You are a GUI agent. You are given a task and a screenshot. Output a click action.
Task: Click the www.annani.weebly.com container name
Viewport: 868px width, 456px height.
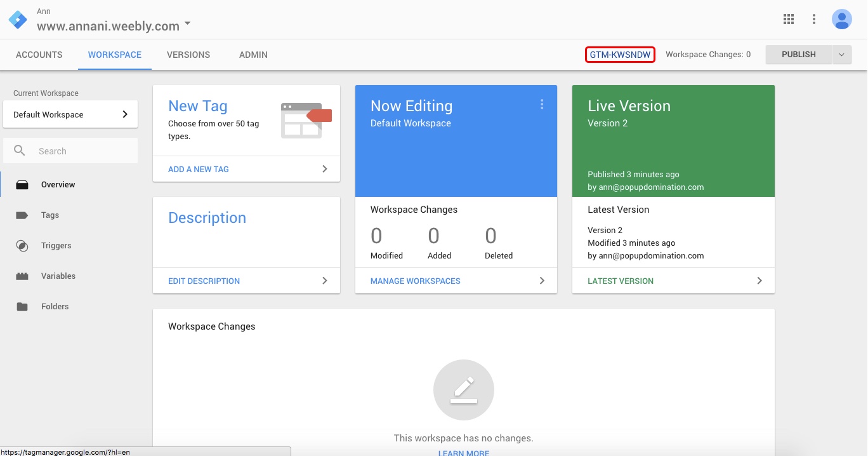(108, 26)
